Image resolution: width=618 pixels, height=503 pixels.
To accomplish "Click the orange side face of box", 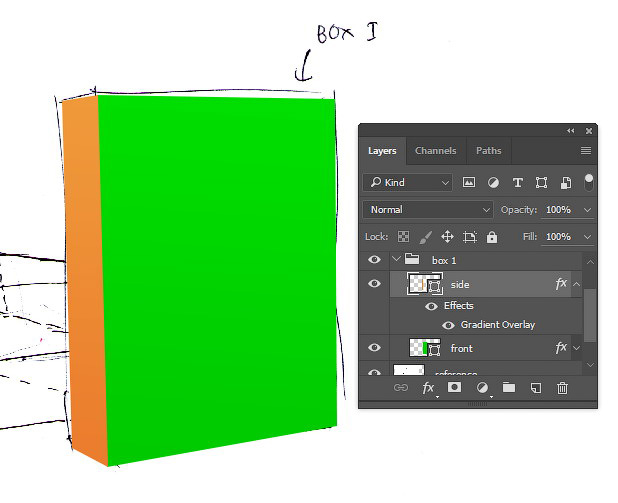I will [85, 276].
